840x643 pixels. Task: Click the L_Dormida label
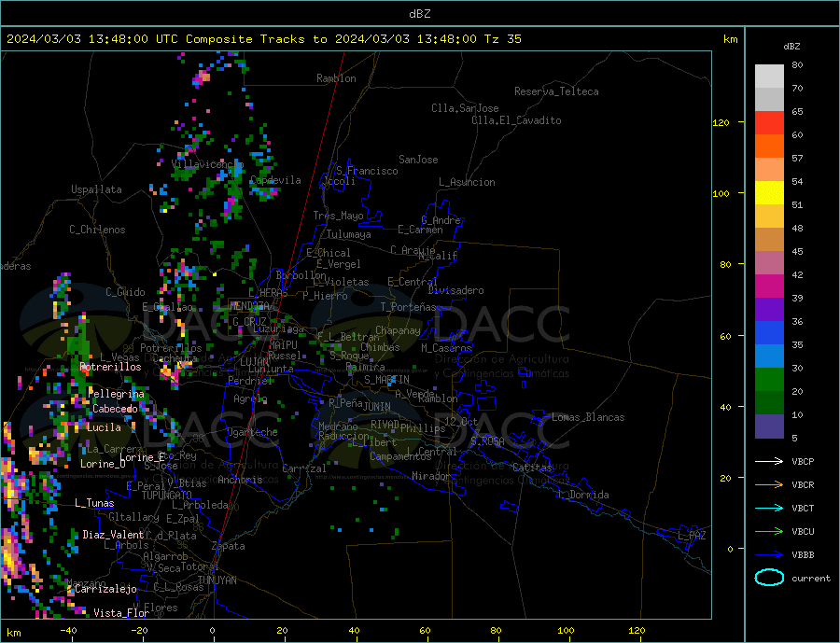tap(584, 495)
